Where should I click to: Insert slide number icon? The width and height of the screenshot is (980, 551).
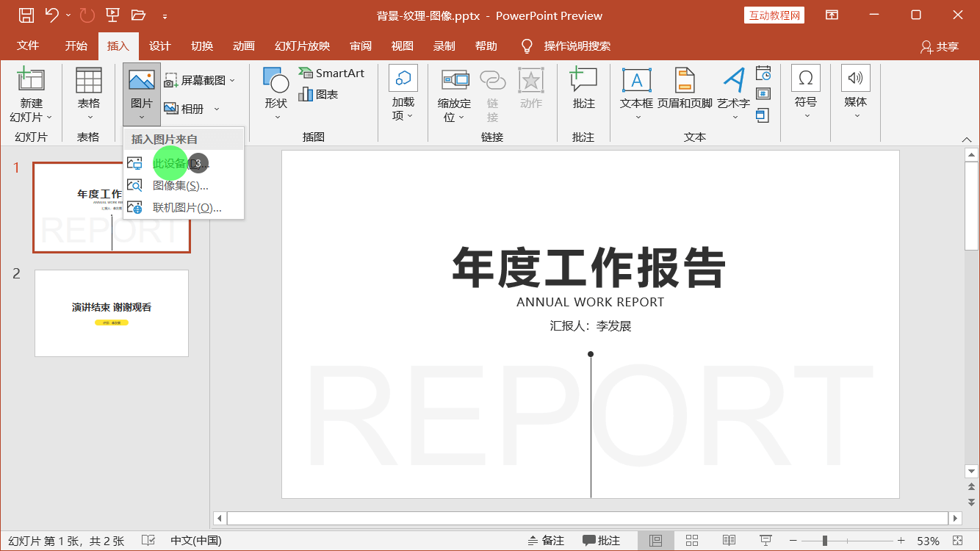pyautogui.click(x=763, y=93)
